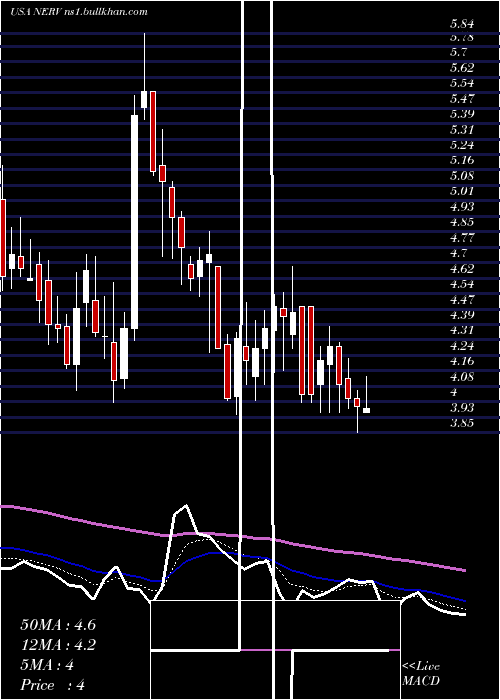This screenshot has height=700, width=500.
Task: Click the 5.62 price axis label
Action: point(462,67)
